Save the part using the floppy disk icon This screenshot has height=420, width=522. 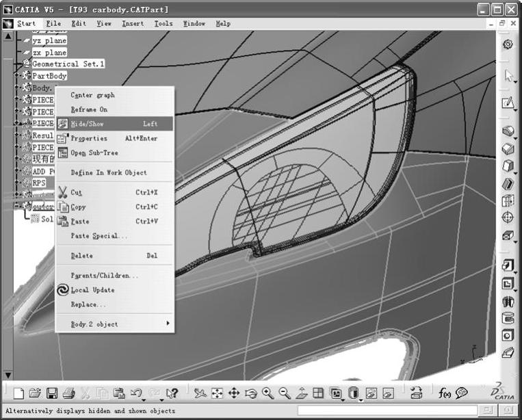tap(51, 393)
